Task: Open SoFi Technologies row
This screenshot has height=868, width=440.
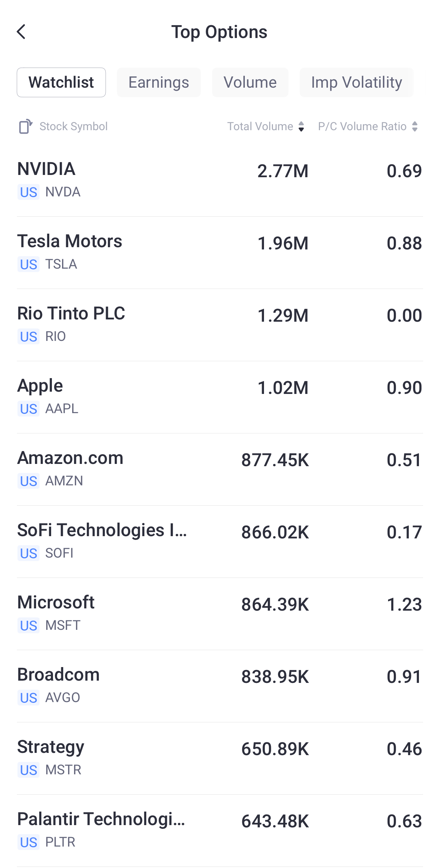Action: pyautogui.click(x=220, y=541)
